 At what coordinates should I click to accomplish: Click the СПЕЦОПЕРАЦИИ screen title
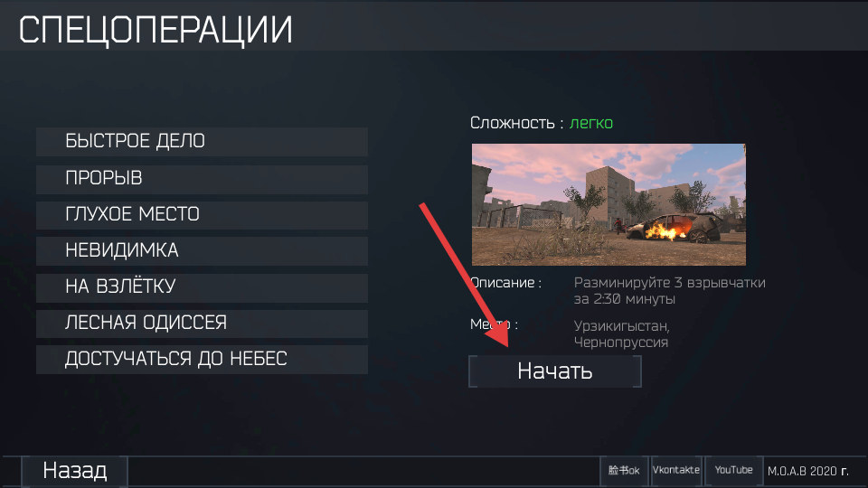[156, 30]
